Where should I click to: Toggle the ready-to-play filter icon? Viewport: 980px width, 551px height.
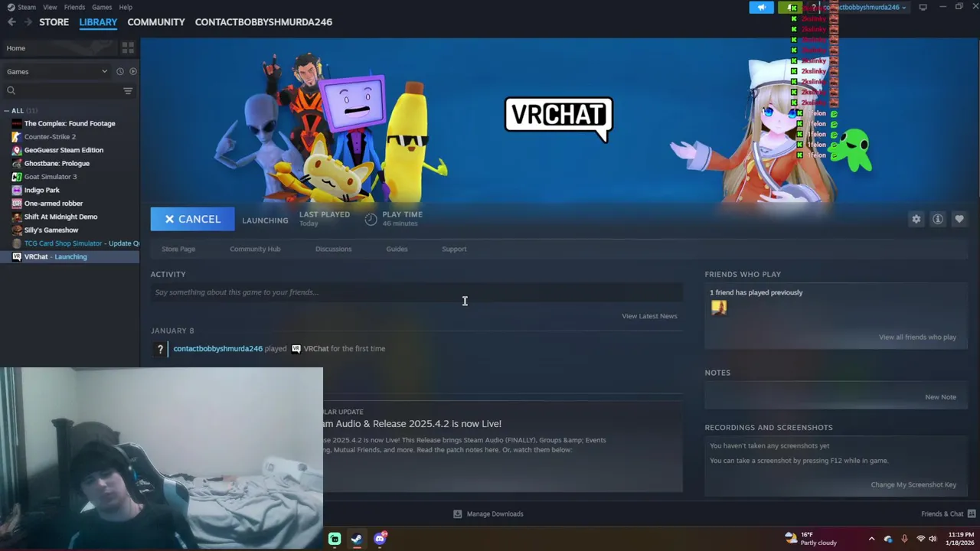[132, 71]
